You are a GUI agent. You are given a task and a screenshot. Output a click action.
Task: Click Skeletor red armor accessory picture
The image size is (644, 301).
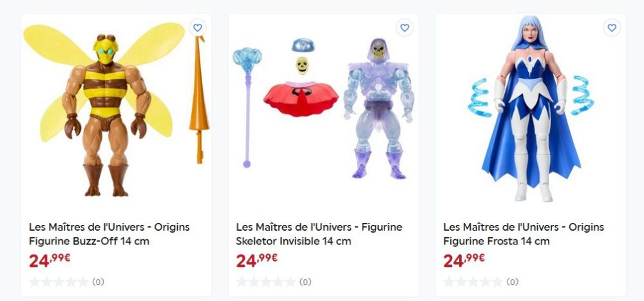pos(301,99)
